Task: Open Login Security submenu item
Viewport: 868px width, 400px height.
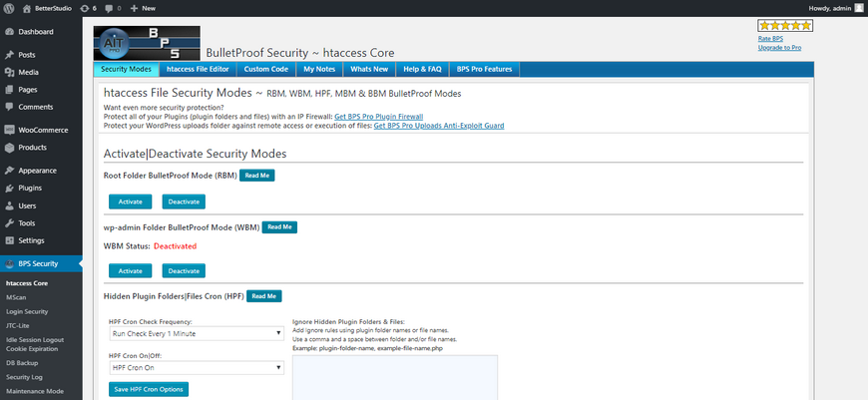Action: point(27,311)
